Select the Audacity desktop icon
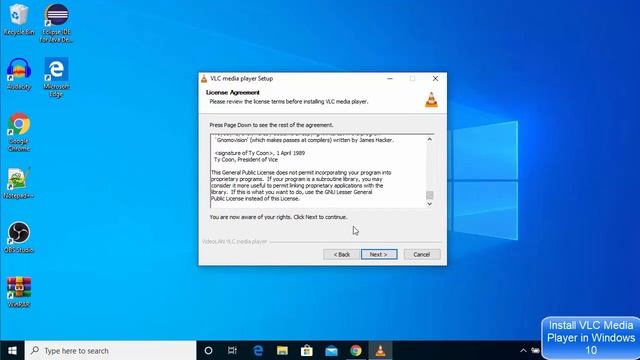This screenshot has height=360, width=640. tap(19, 74)
